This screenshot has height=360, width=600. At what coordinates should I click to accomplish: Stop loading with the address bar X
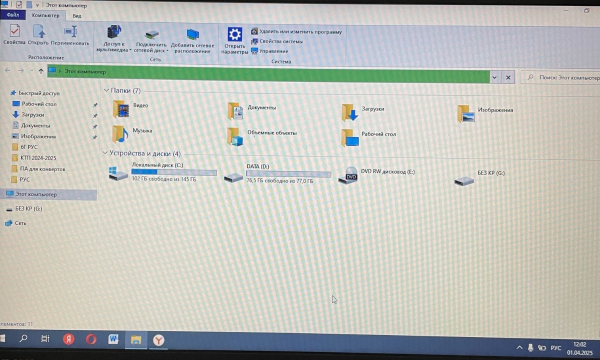coord(508,78)
